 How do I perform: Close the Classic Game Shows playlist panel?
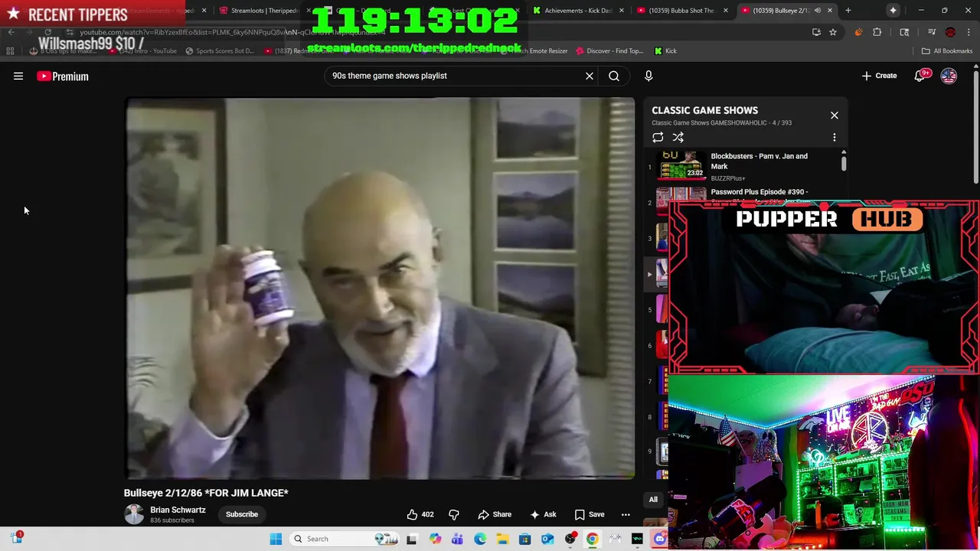tap(835, 116)
